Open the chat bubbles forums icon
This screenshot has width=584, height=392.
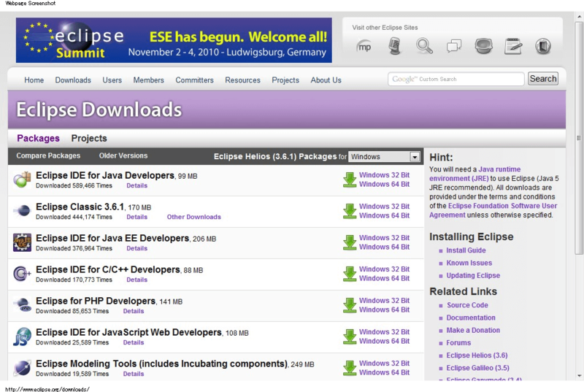(x=453, y=46)
